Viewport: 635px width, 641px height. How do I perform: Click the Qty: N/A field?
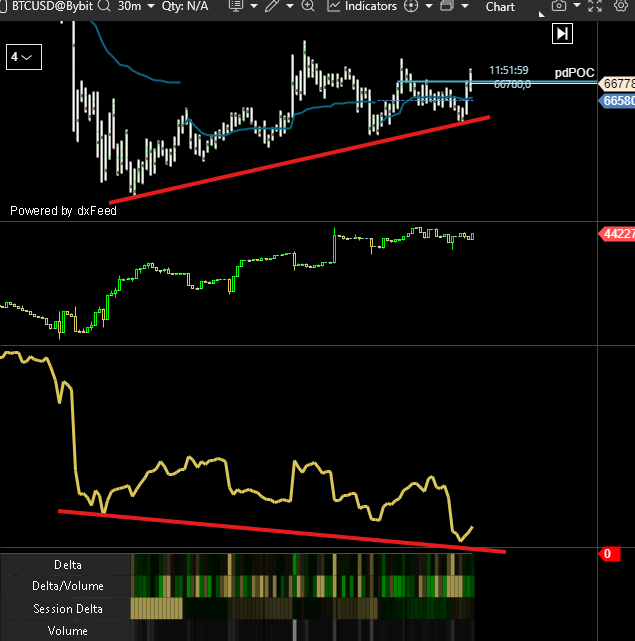coord(185,6)
